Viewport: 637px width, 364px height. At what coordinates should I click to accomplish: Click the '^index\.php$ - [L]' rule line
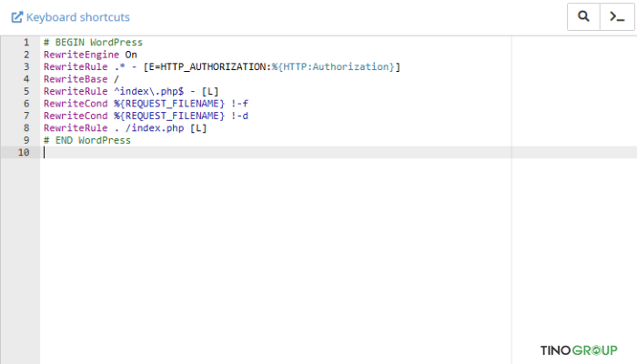point(131,91)
